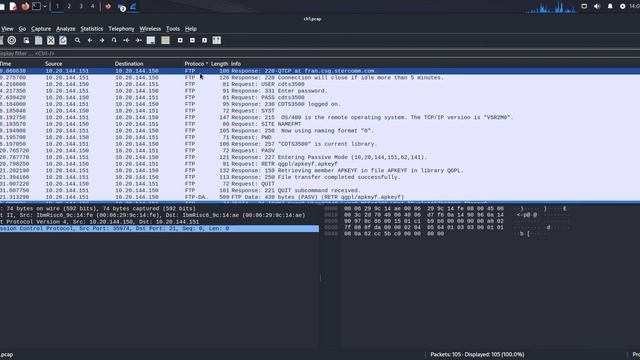The image size is (640, 360).
Task: Select the 'Request: PASV' packet
Action: tap(320, 151)
